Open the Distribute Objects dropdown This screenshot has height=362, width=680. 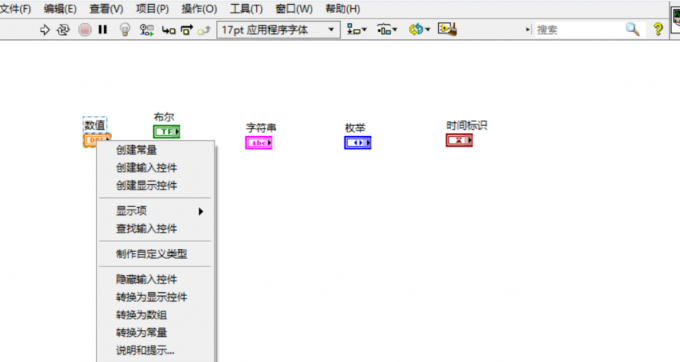[x=387, y=29]
